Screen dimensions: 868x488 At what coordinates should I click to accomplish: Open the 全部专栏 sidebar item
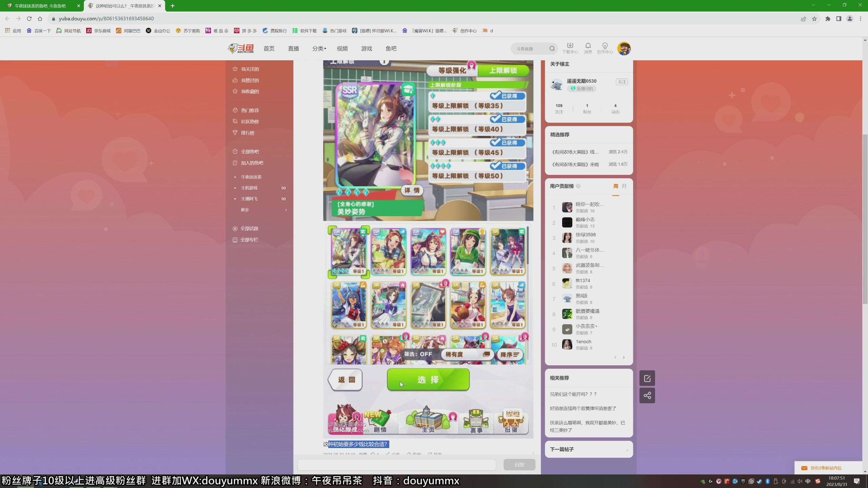point(246,240)
